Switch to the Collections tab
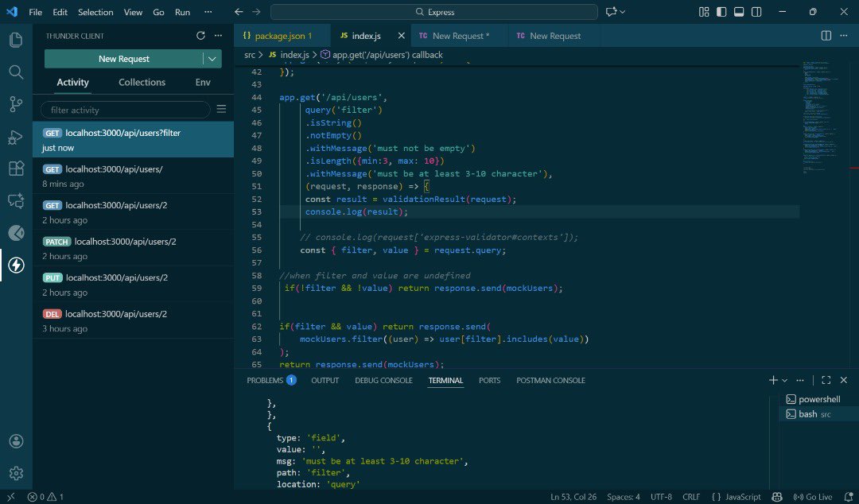The image size is (859, 504). pyautogui.click(x=142, y=82)
